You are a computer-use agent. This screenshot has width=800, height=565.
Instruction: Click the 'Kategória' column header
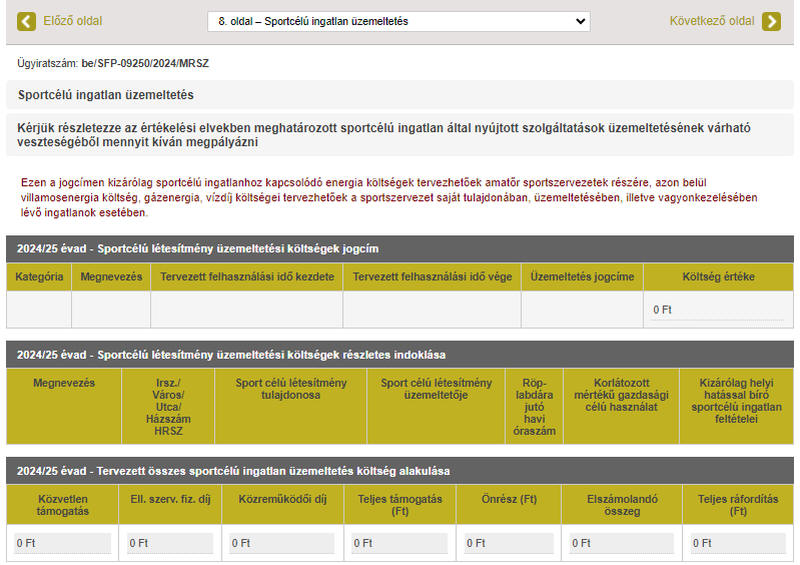click(39, 277)
